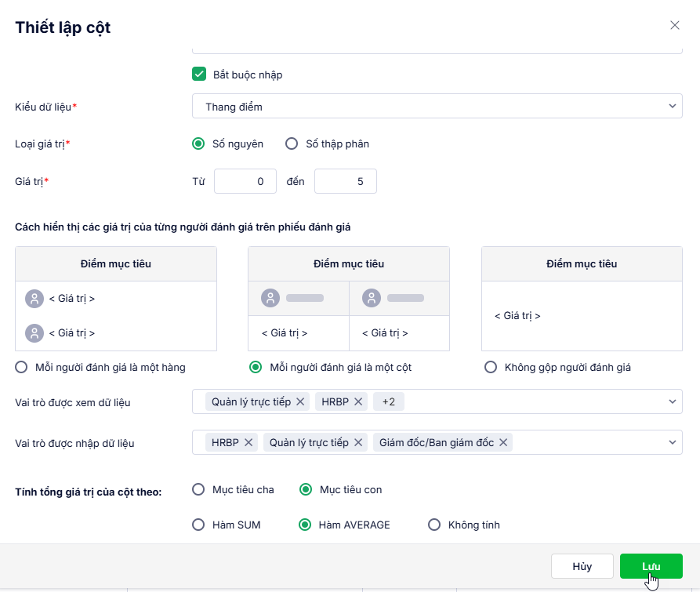Click the 'Hủy' cancel button
700x592 pixels.
[582, 566]
